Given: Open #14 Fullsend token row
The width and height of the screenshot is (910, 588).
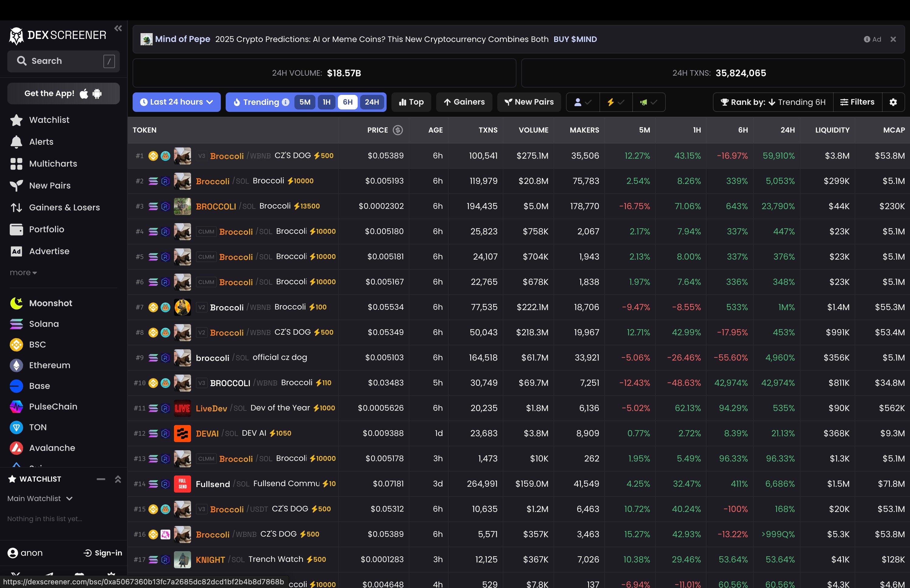Looking at the screenshot, I should [x=519, y=484].
